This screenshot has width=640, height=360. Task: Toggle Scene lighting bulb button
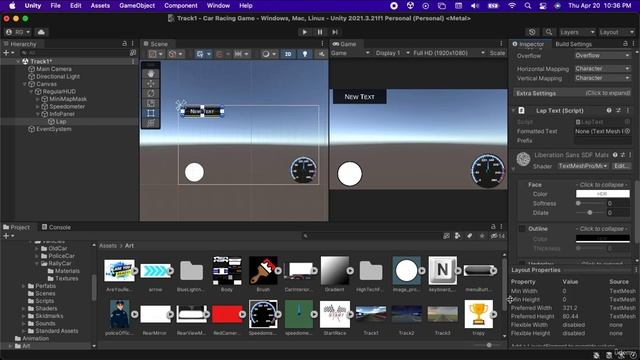pyautogui.click(x=304, y=54)
